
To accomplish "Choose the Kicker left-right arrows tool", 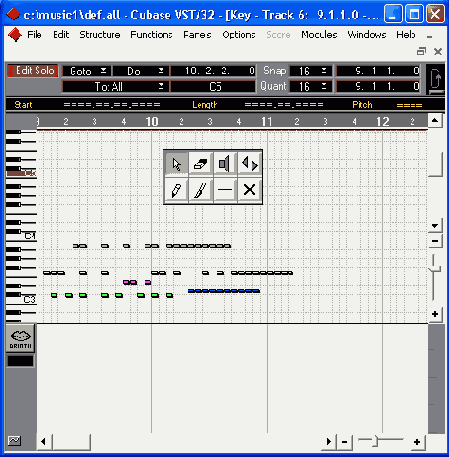I will [x=249, y=164].
